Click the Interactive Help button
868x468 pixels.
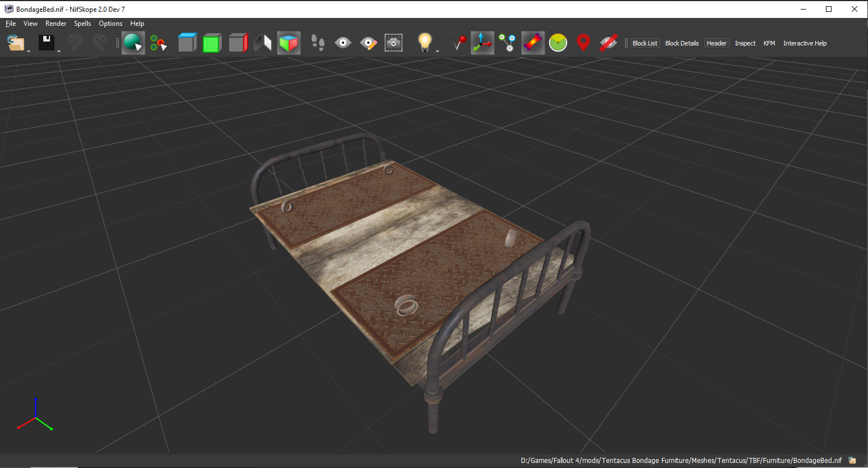click(805, 43)
